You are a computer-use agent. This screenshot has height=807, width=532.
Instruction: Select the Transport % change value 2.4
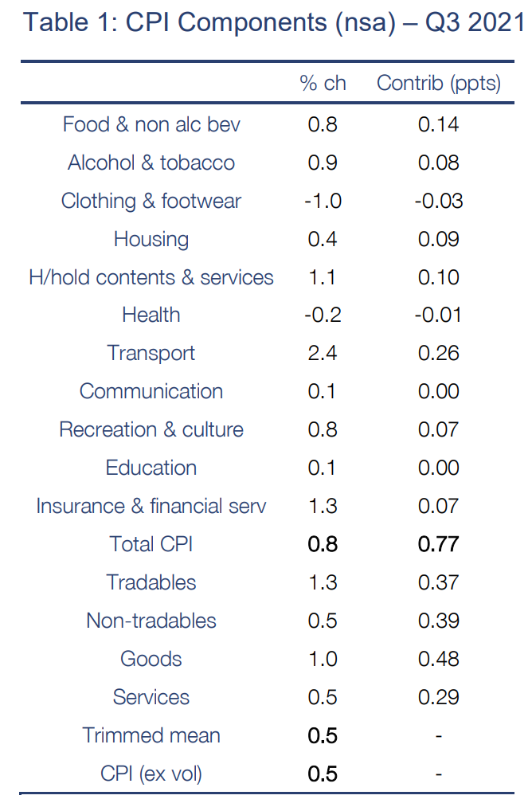[323, 353]
